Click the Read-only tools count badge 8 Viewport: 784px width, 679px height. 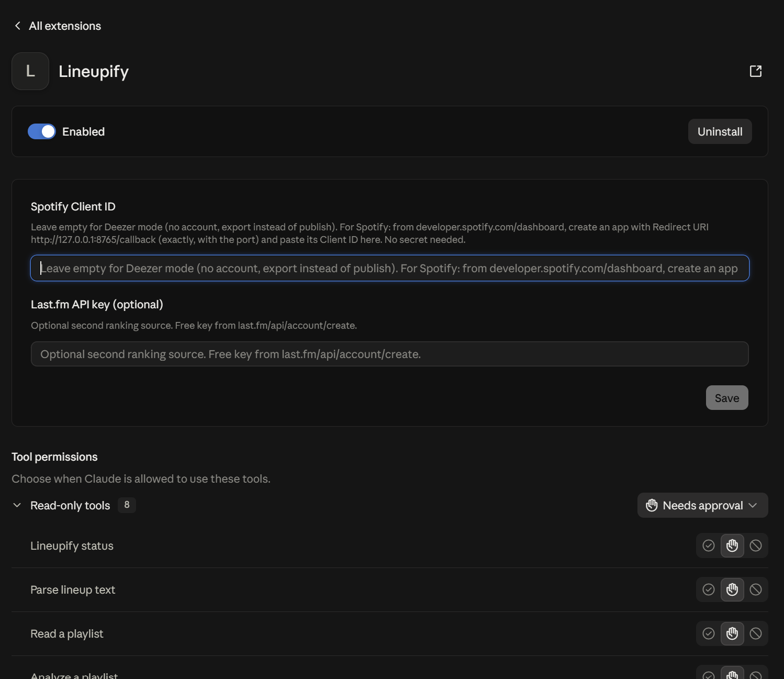[127, 505]
